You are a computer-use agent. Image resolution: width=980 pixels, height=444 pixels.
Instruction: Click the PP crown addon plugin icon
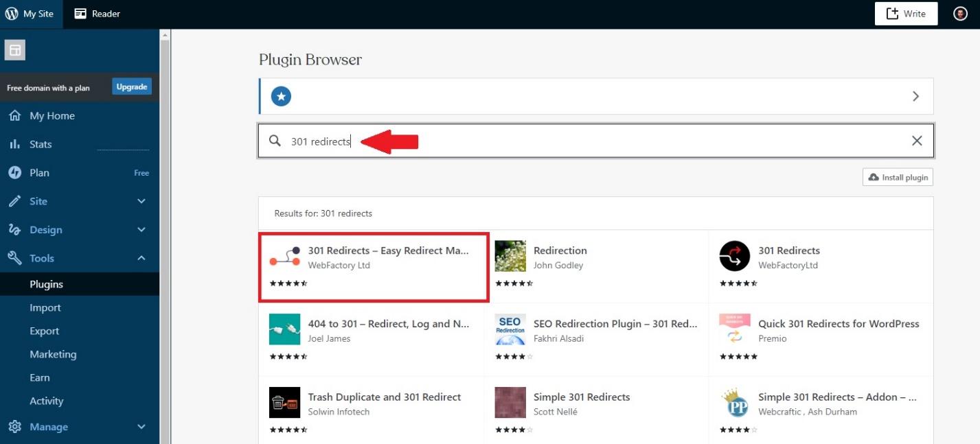pos(735,403)
